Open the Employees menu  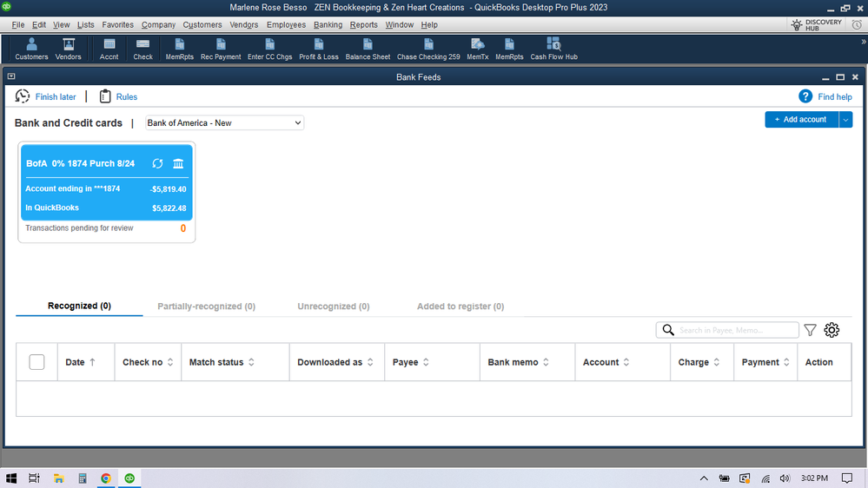coord(286,25)
